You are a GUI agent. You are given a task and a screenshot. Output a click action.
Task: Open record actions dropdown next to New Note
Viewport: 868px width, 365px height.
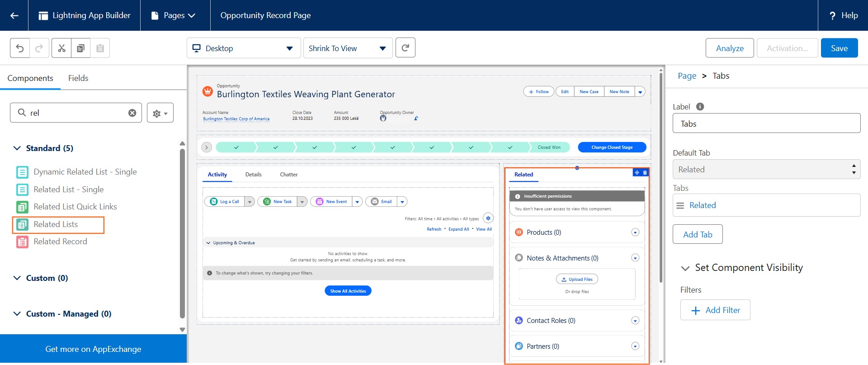pyautogui.click(x=640, y=92)
